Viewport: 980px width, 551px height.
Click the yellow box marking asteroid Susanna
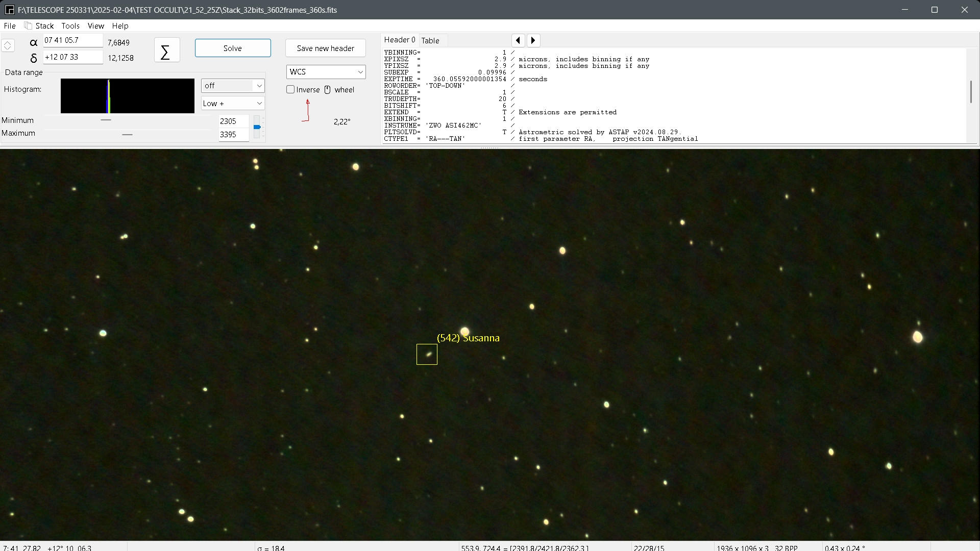[x=427, y=354]
